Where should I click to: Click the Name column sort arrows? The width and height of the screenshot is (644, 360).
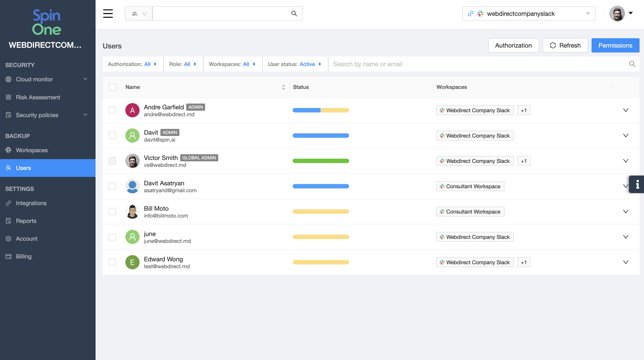283,87
